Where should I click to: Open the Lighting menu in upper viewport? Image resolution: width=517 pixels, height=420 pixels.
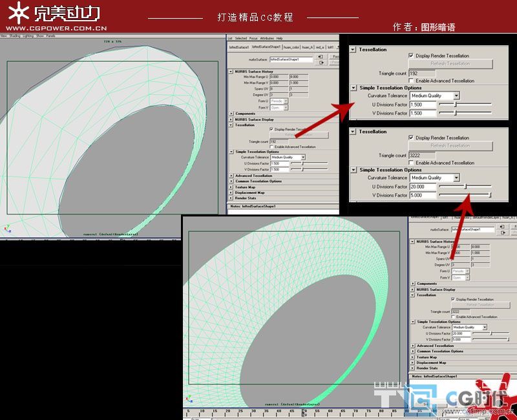[x=28, y=36]
